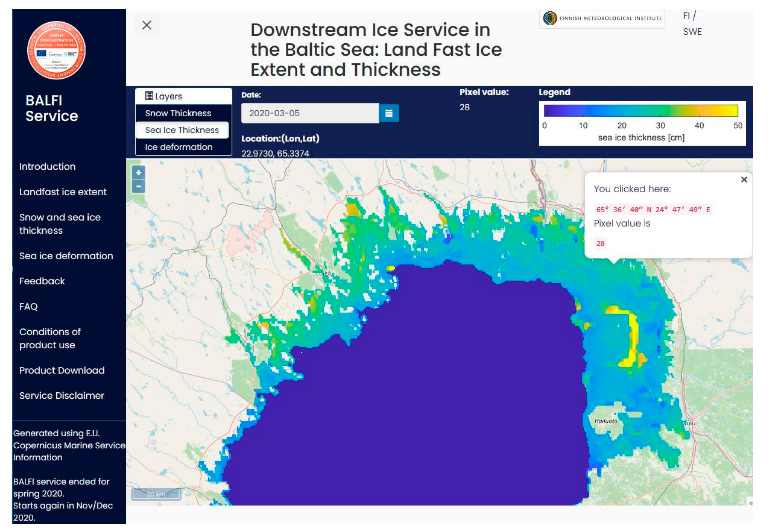
Task: Click the map zoom out minus button
Action: 138,186
